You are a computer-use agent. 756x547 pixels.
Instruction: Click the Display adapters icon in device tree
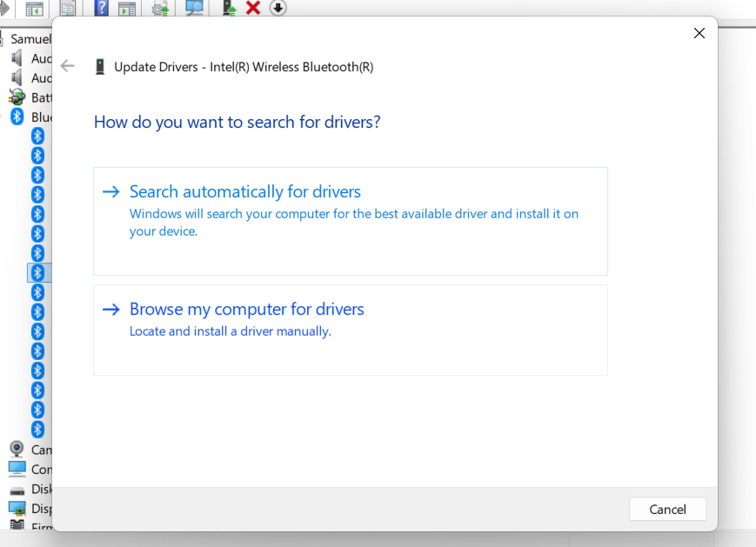(17, 508)
